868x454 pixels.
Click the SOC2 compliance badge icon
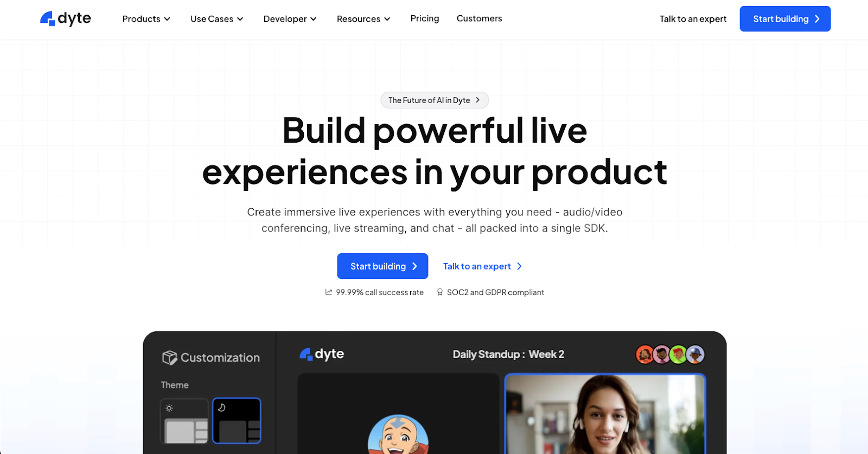click(440, 292)
